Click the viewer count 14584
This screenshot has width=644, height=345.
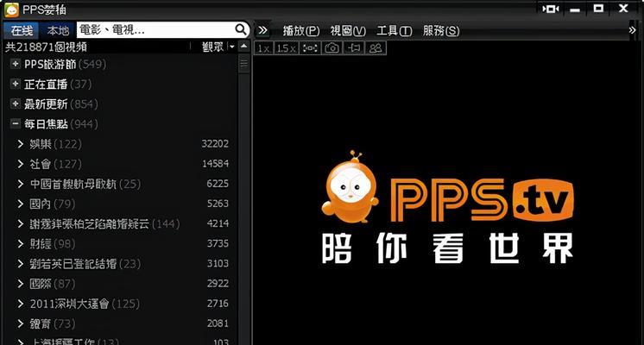coord(215,164)
